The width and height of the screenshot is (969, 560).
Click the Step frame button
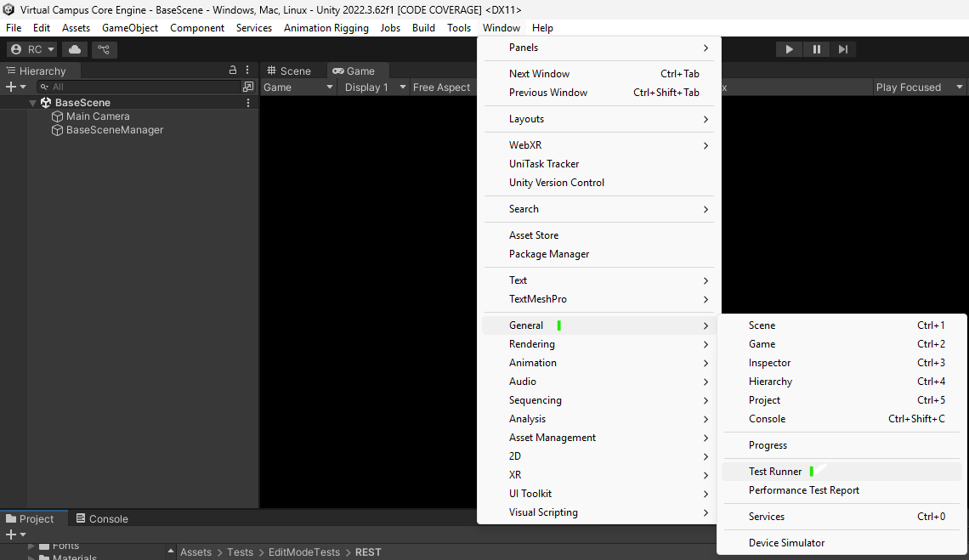tap(842, 49)
